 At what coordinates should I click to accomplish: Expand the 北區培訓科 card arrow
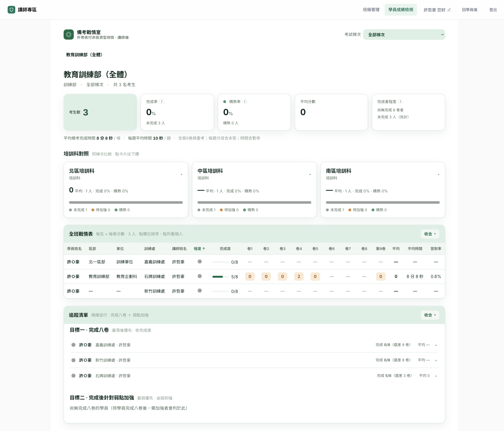(182, 174)
